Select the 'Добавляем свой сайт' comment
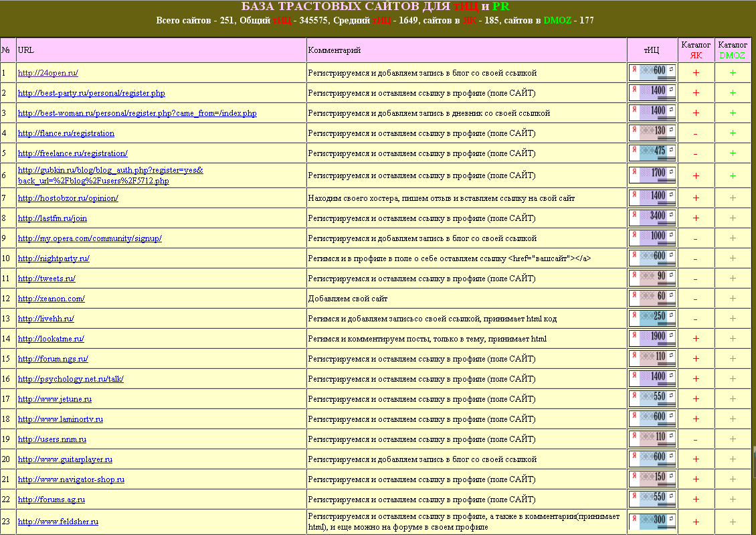Screen dimensions: 756x535 (348, 299)
